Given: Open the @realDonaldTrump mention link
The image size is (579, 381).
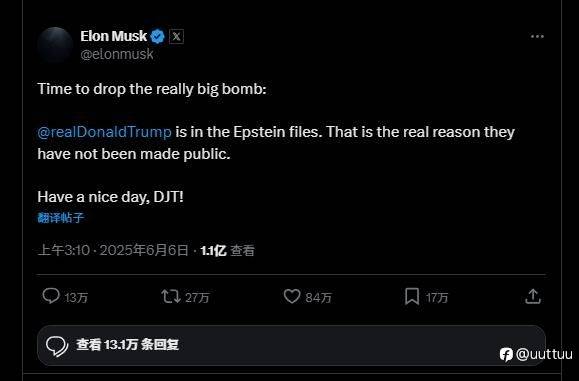Looking at the screenshot, I should click(x=105, y=132).
